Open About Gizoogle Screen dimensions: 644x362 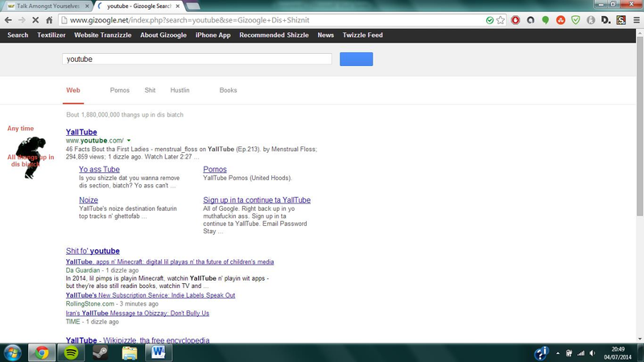tap(163, 35)
